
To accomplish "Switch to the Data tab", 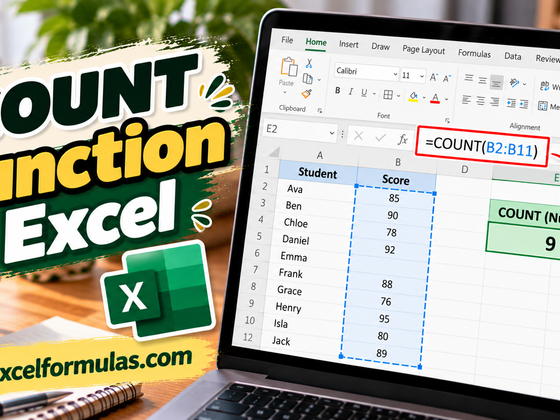I will (x=512, y=56).
